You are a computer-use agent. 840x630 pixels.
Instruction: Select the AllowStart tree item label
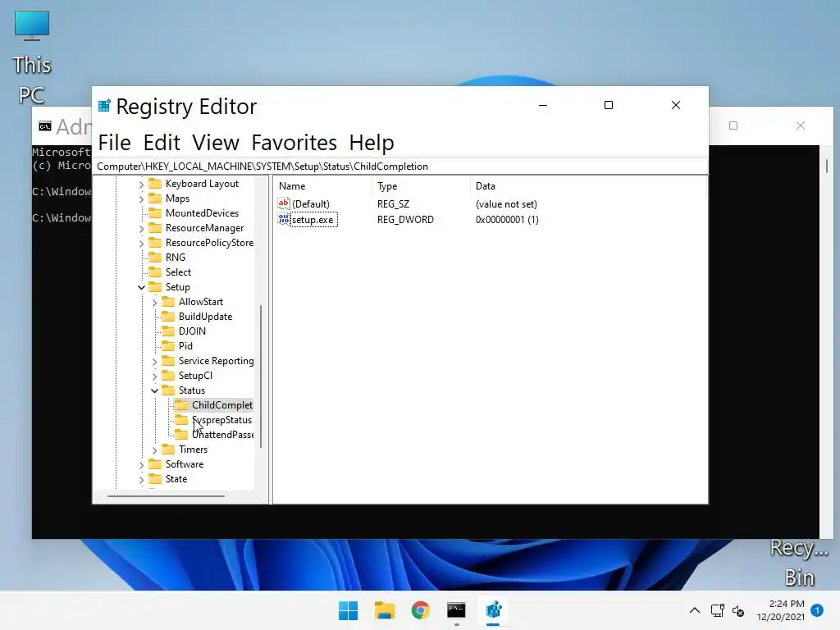(200, 302)
